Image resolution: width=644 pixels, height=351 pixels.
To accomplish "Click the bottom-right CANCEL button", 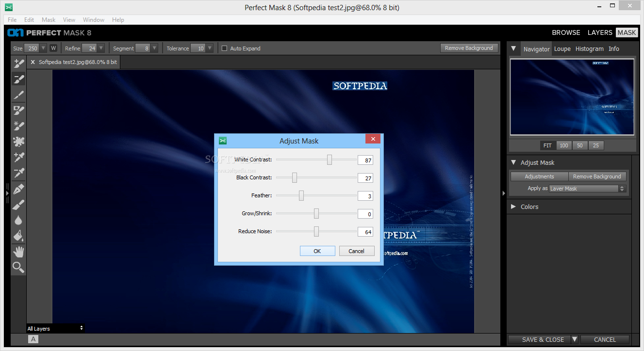I will tap(605, 339).
